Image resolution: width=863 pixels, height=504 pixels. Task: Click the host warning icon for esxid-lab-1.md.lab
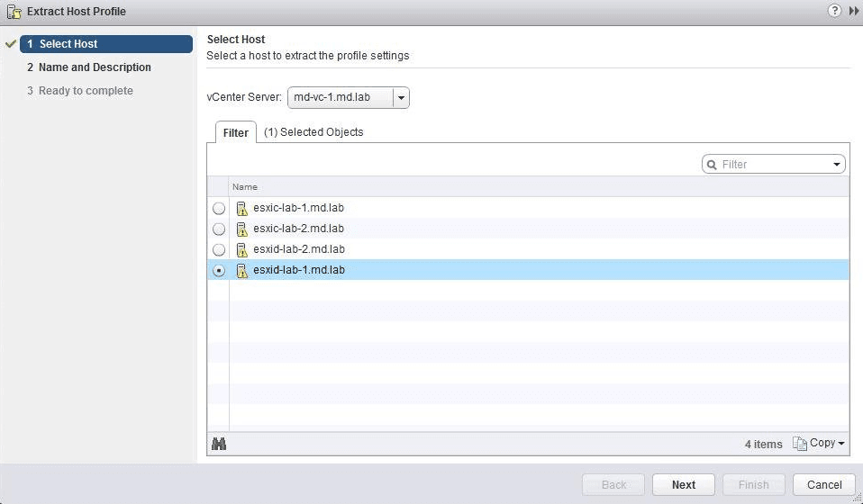point(241,270)
